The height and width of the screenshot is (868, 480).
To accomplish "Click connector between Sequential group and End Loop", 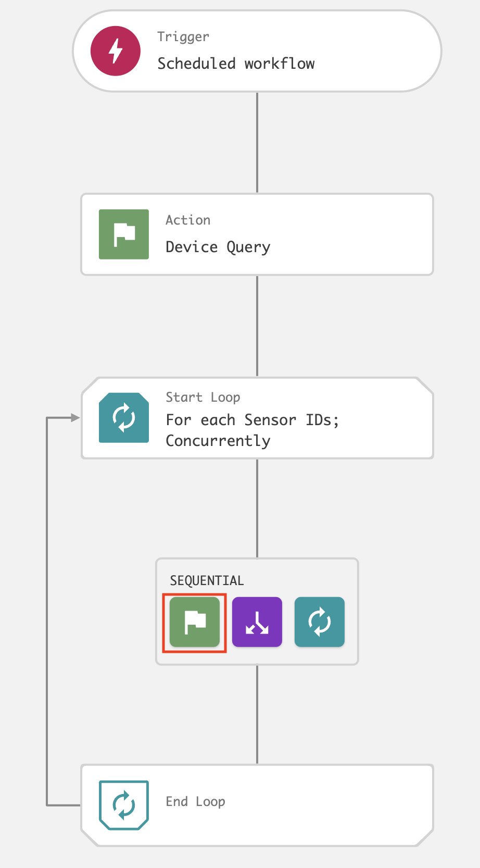I will 257,715.
